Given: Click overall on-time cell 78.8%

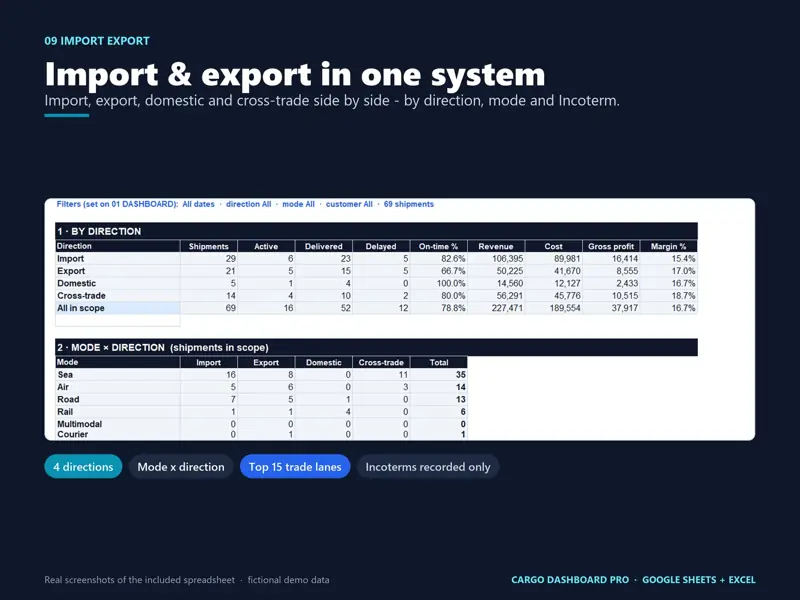Looking at the screenshot, I should coord(438,308).
